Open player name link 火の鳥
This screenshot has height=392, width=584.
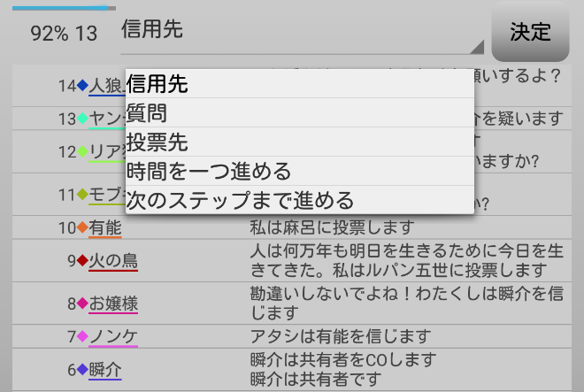pos(112,260)
